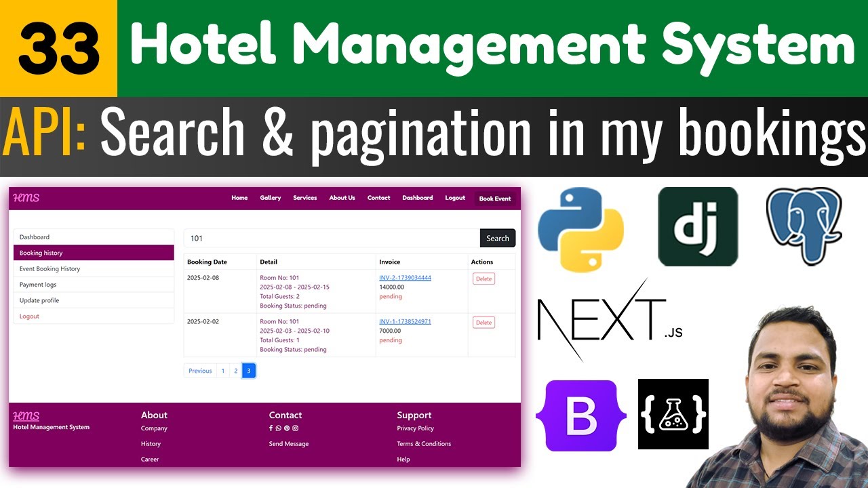Click the footer Support heading
868x488 pixels.
click(414, 415)
